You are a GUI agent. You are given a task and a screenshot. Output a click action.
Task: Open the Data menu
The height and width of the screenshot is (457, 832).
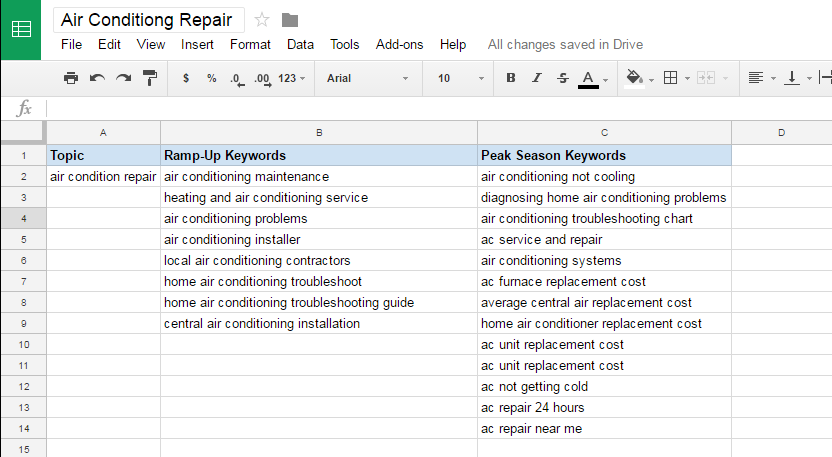pyautogui.click(x=300, y=45)
